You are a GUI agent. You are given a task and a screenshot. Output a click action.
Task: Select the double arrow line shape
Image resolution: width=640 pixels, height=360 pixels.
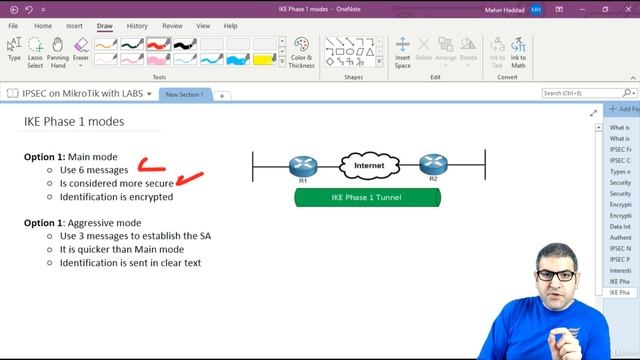350,42
